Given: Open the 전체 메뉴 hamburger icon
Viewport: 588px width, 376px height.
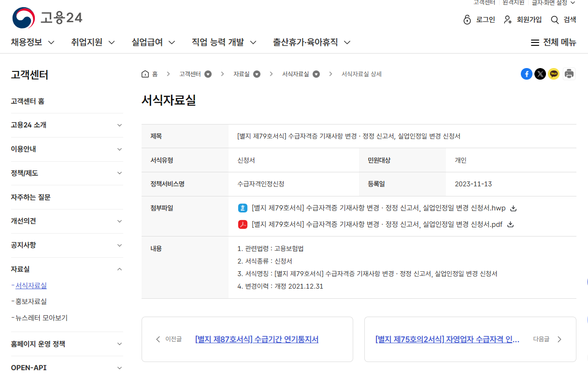Looking at the screenshot, I should (x=535, y=42).
